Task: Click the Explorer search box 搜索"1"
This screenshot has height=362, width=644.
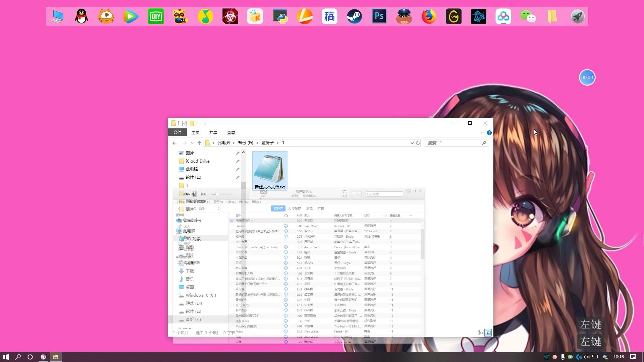Action: (x=457, y=143)
